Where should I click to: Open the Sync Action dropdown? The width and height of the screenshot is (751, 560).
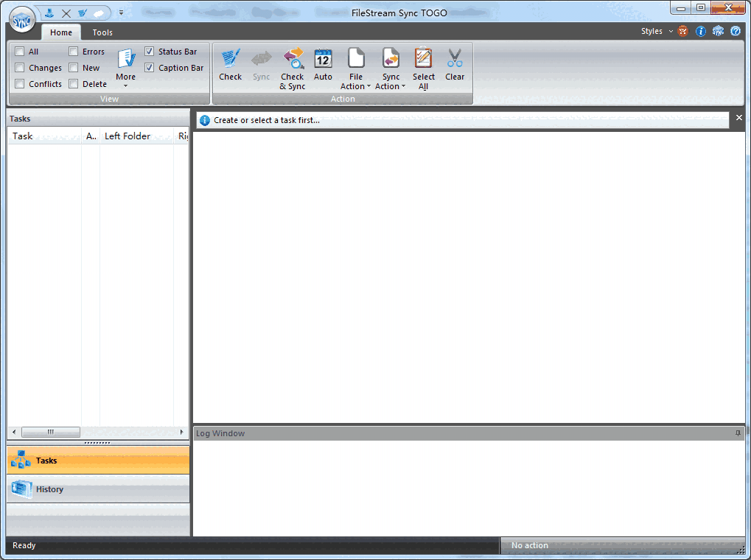pyautogui.click(x=390, y=66)
